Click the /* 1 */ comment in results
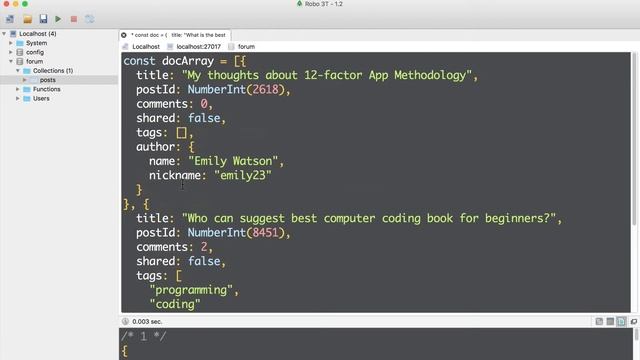The height and width of the screenshot is (360, 640). (144, 337)
